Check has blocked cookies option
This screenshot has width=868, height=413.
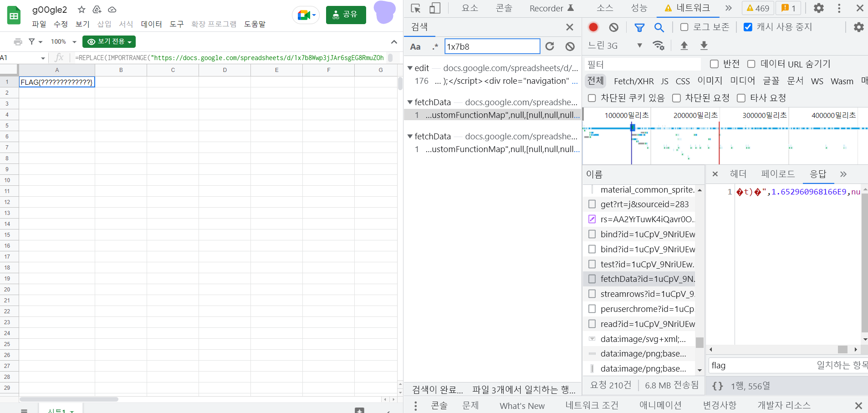(592, 98)
